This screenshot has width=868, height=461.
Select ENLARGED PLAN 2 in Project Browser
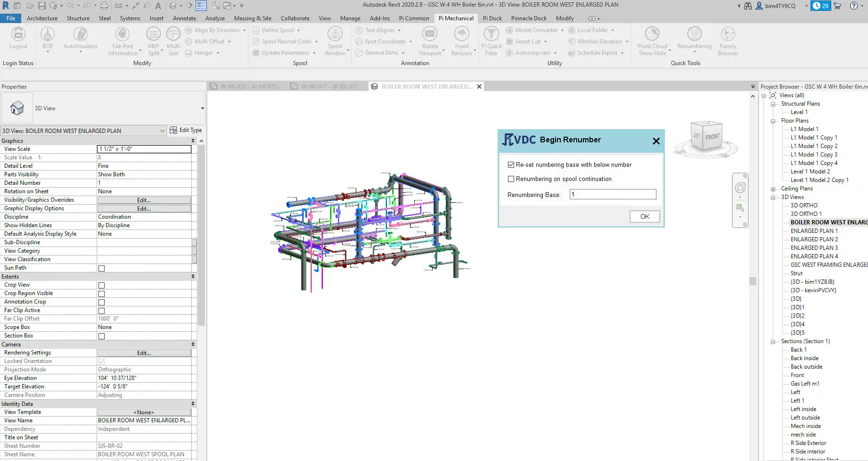tap(814, 239)
